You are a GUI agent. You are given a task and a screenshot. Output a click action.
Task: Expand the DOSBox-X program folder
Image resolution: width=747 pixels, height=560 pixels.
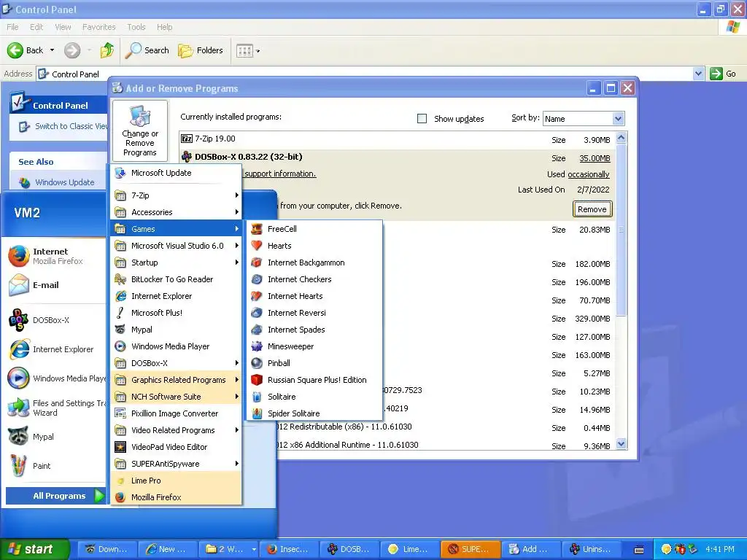click(177, 363)
